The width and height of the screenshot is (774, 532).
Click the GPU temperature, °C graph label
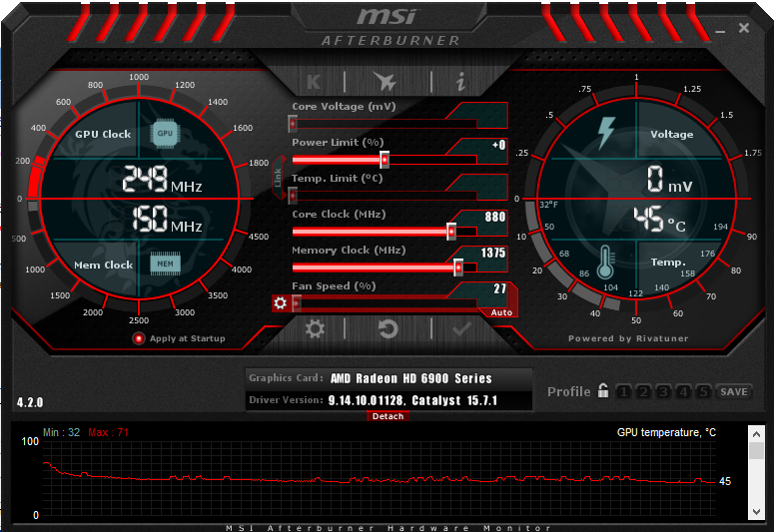point(666,432)
